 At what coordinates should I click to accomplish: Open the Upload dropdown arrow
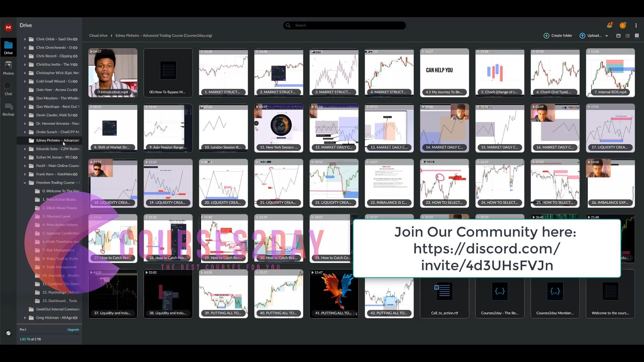point(606,36)
